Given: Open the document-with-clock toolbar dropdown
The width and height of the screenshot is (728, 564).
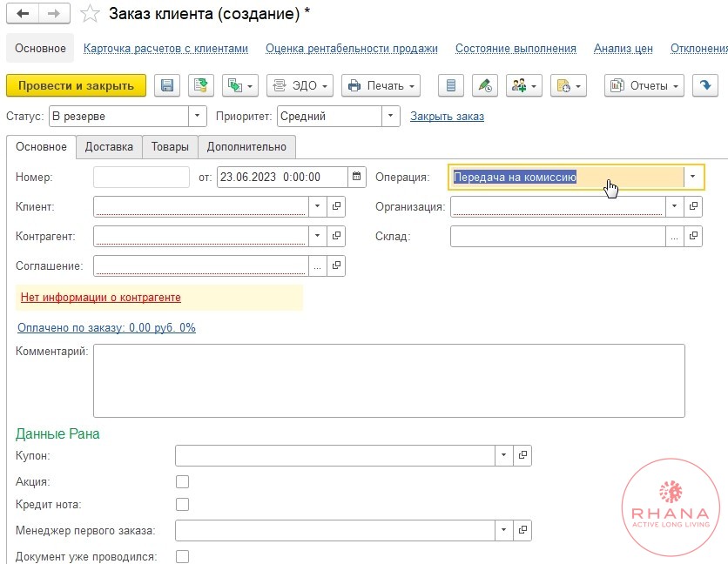Looking at the screenshot, I should point(569,85).
